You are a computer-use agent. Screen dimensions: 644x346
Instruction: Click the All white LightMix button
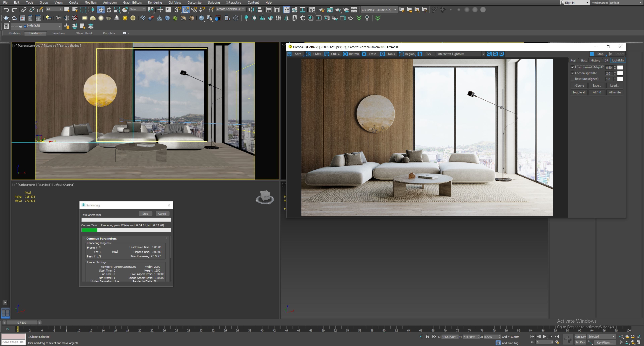click(614, 92)
